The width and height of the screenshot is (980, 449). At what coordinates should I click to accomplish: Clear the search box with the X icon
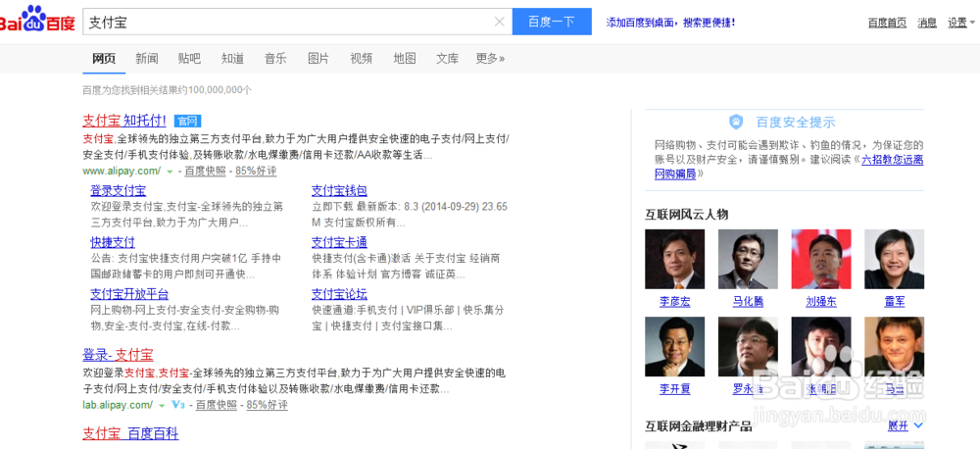tap(500, 22)
